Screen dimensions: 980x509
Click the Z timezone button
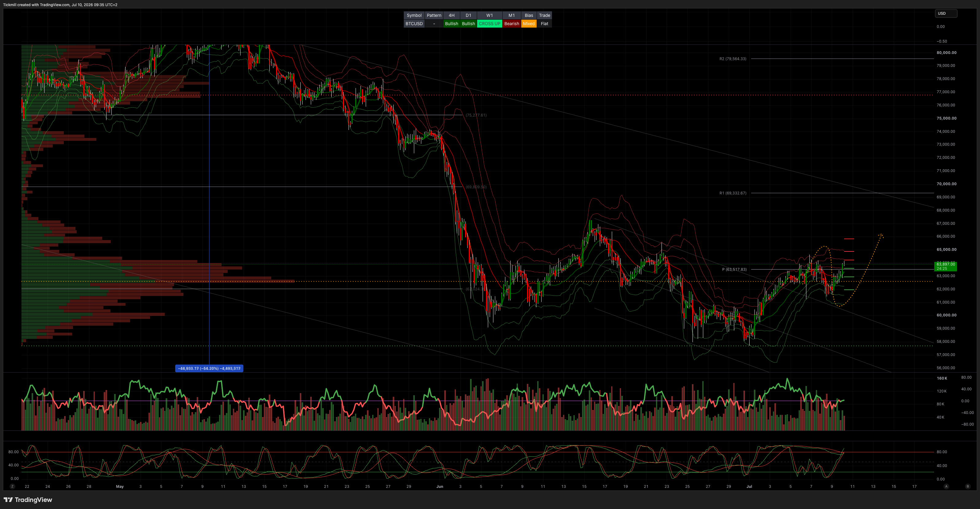pyautogui.click(x=13, y=486)
